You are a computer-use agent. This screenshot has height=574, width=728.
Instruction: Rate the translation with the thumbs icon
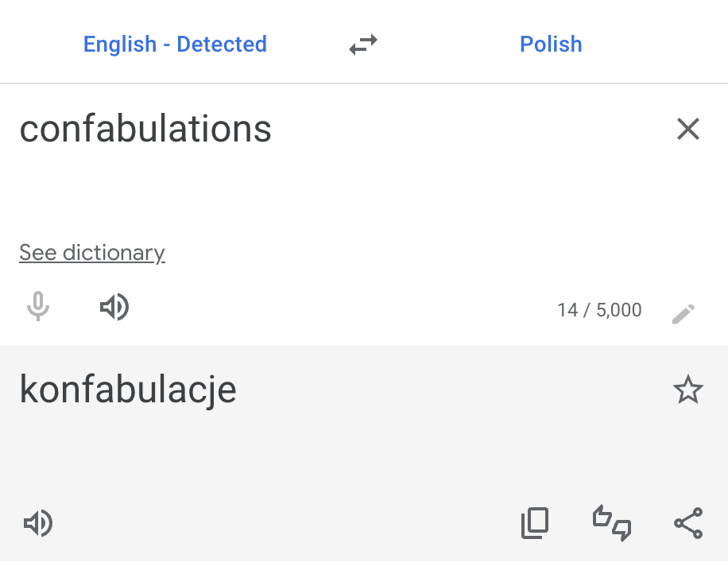click(612, 524)
